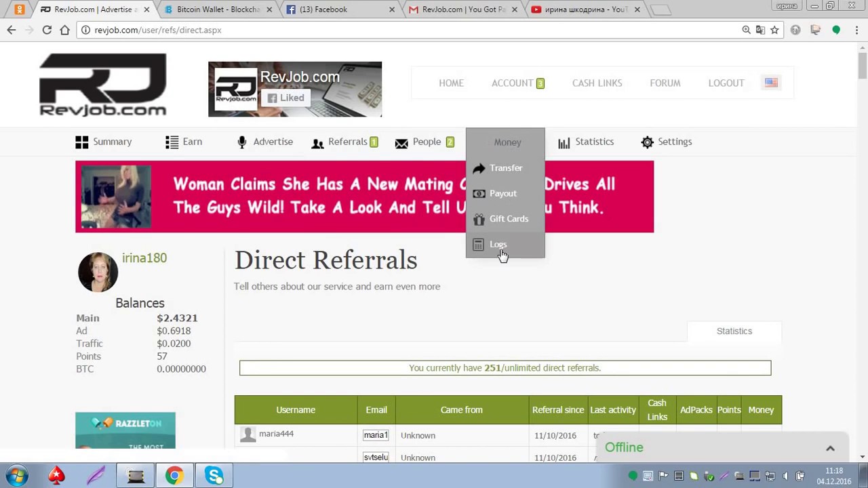Image resolution: width=868 pixels, height=488 pixels.
Task: Open ACCOUNT in top navigation
Action: pos(512,83)
